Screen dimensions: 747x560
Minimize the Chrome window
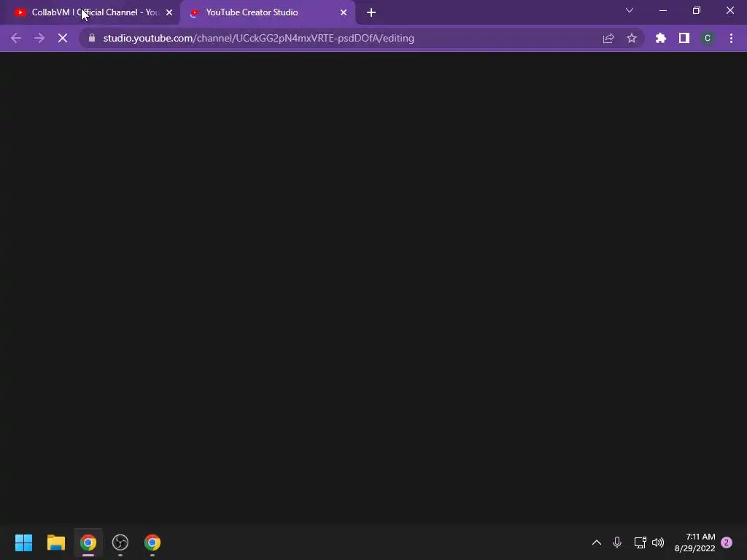(x=663, y=10)
